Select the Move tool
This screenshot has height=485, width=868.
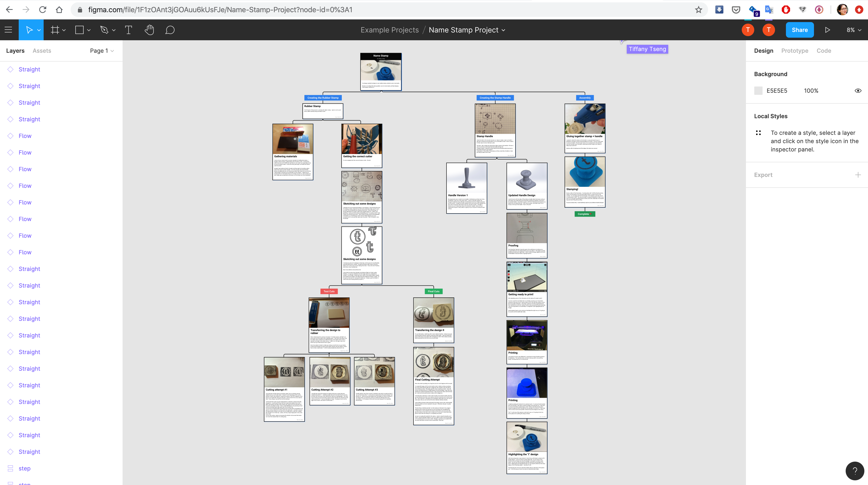tap(29, 30)
